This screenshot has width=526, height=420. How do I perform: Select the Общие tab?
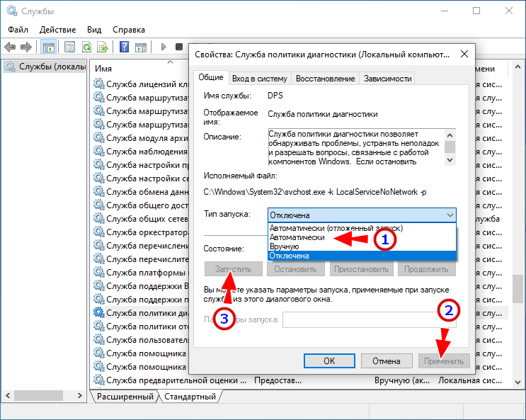(211, 77)
